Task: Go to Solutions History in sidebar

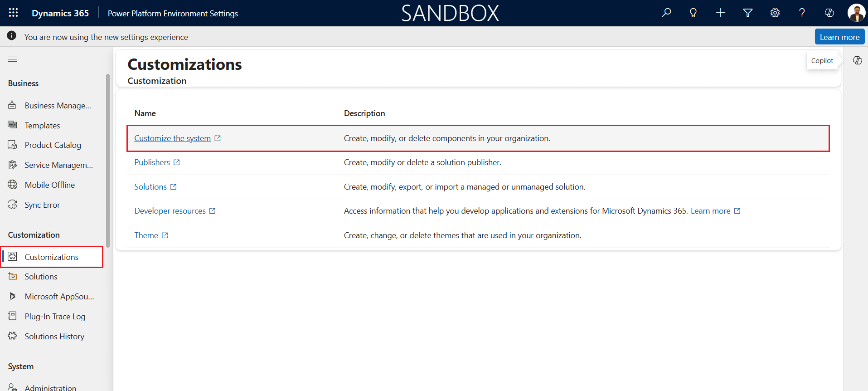Action: 54,337
